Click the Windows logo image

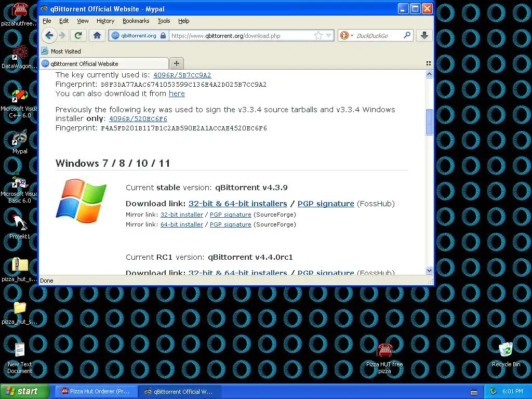click(81, 201)
